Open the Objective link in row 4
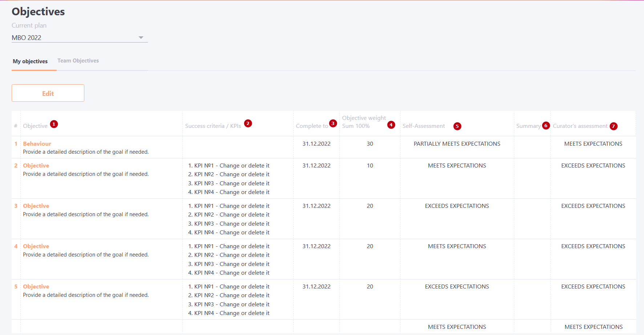 pos(36,246)
